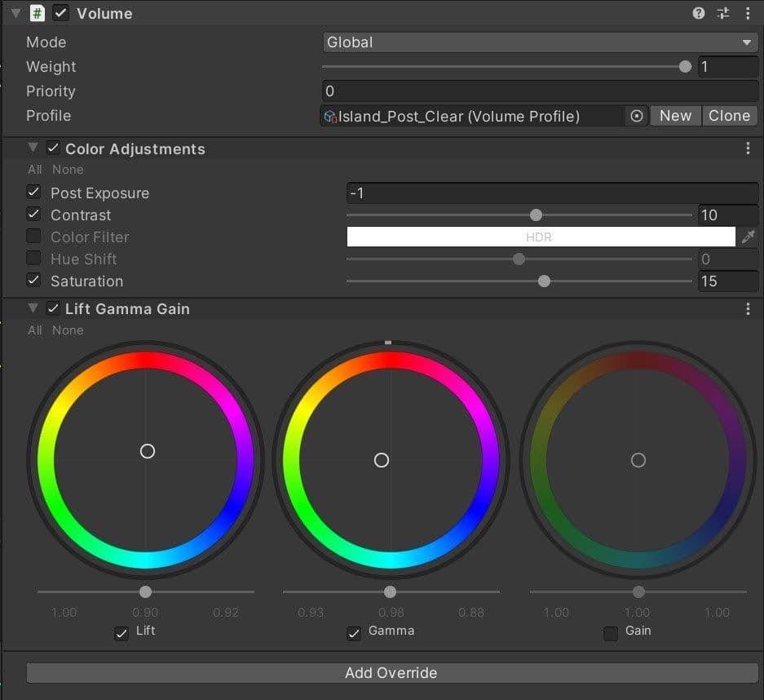Enable the Gain wheel checkbox

pos(611,631)
